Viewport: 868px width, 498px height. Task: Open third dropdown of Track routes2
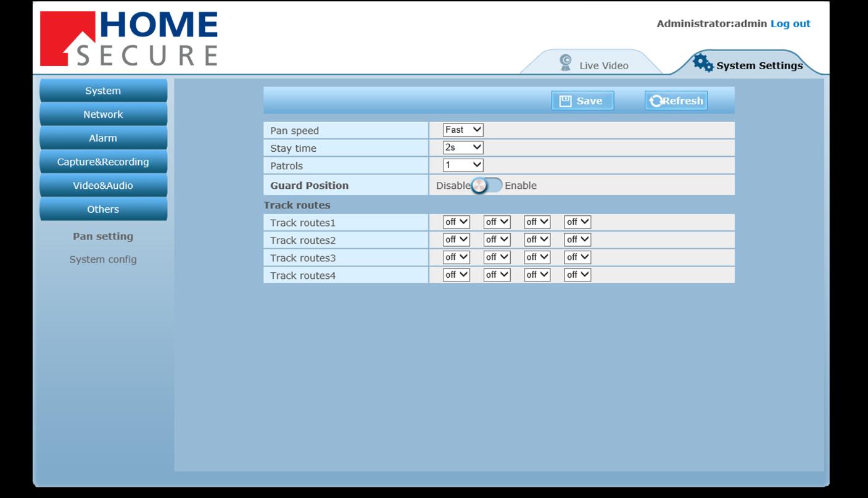(537, 239)
